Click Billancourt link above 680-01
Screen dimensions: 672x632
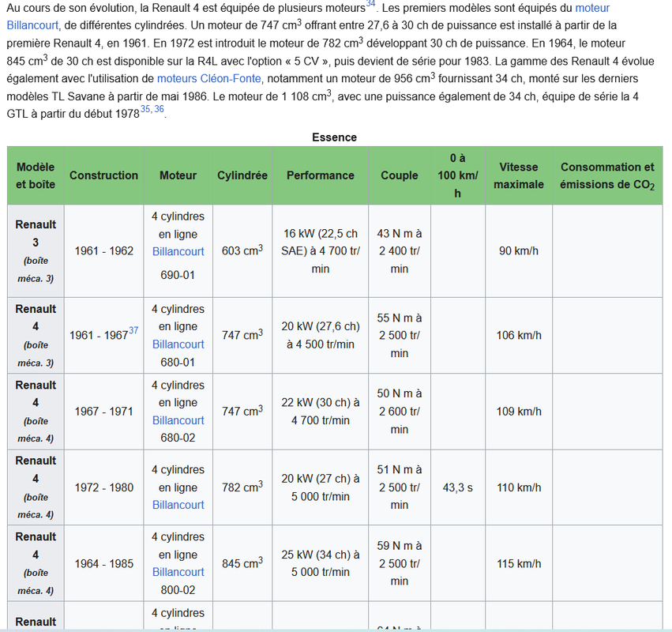coord(178,344)
